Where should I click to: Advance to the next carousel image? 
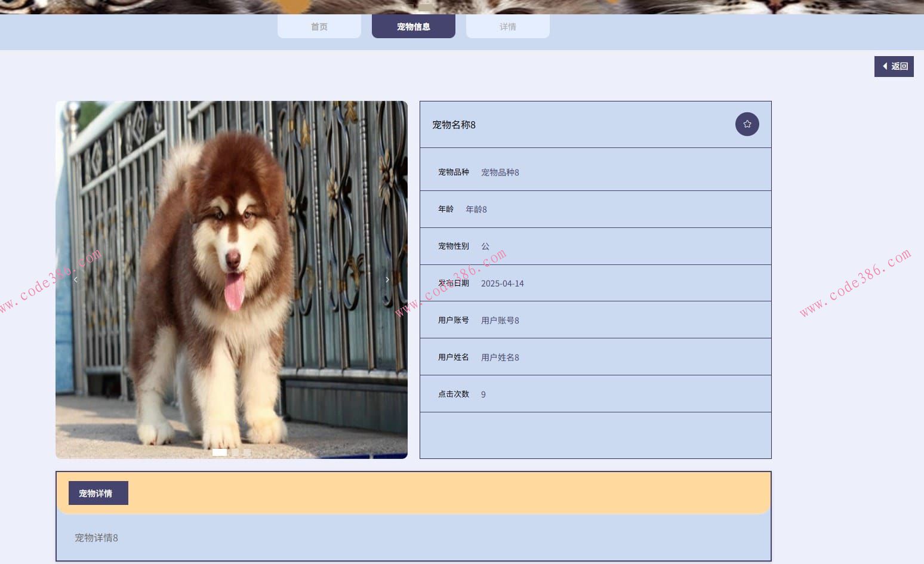pyautogui.click(x=387, y=279)
